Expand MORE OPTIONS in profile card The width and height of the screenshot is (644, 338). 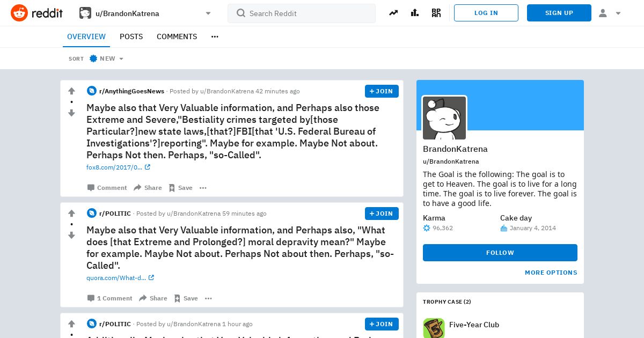tap(551, 273)
